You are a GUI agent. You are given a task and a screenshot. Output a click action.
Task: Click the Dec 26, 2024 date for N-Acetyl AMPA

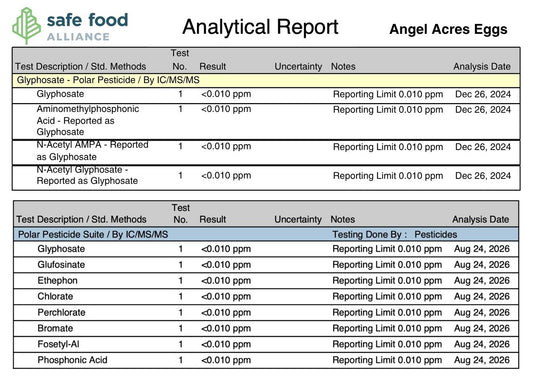tap(483, 147)
